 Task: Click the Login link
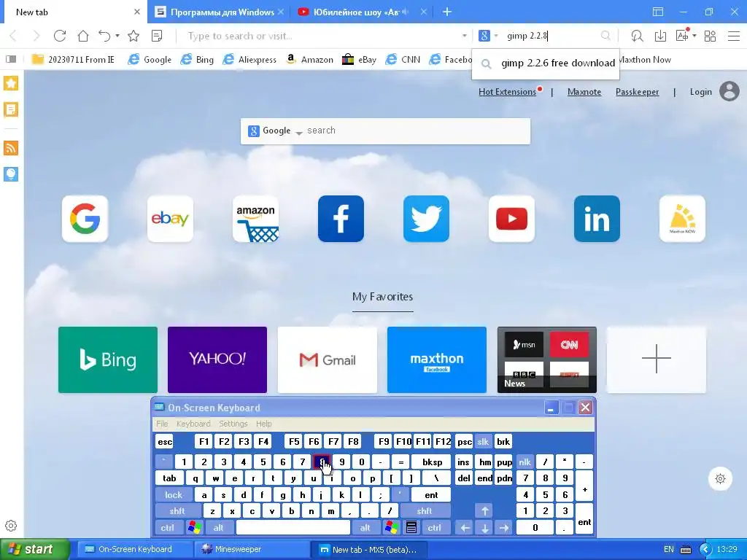click(x=701, y=92)
